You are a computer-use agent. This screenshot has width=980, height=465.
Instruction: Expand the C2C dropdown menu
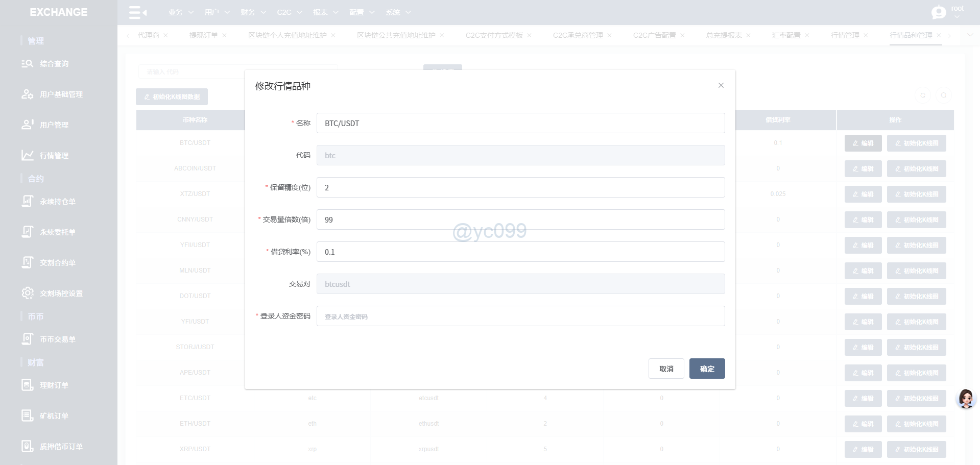click(x=290, y=12)
